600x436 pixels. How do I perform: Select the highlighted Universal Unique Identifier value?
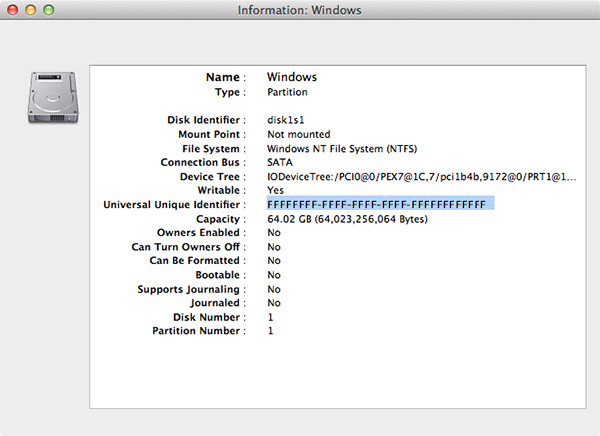pyautogui.click(x=380, y=204)
